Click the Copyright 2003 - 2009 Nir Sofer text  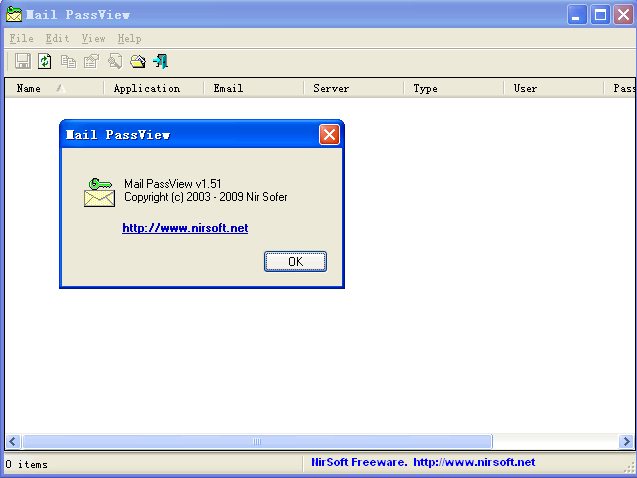(x=206, y=197)
